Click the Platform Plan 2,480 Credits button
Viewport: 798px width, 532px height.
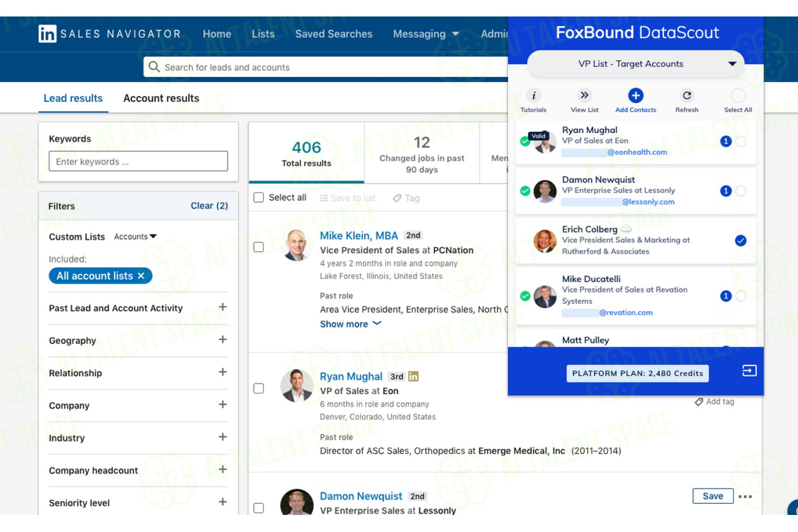coord(637,373)
